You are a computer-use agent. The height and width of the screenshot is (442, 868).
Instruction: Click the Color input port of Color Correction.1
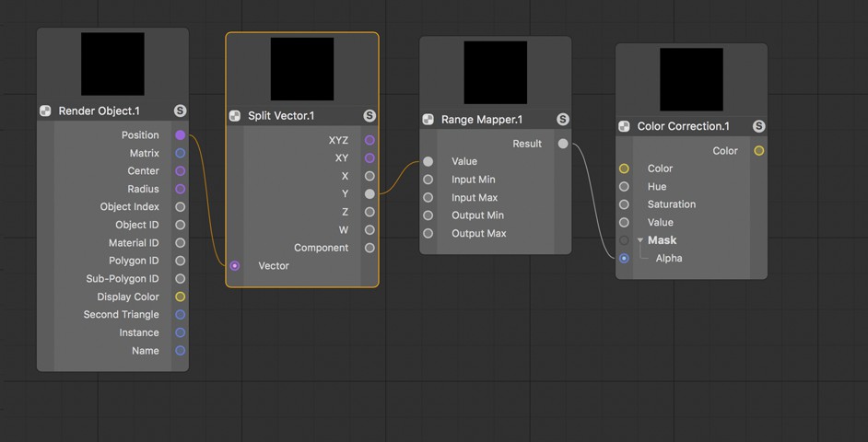tap(624, 169)
